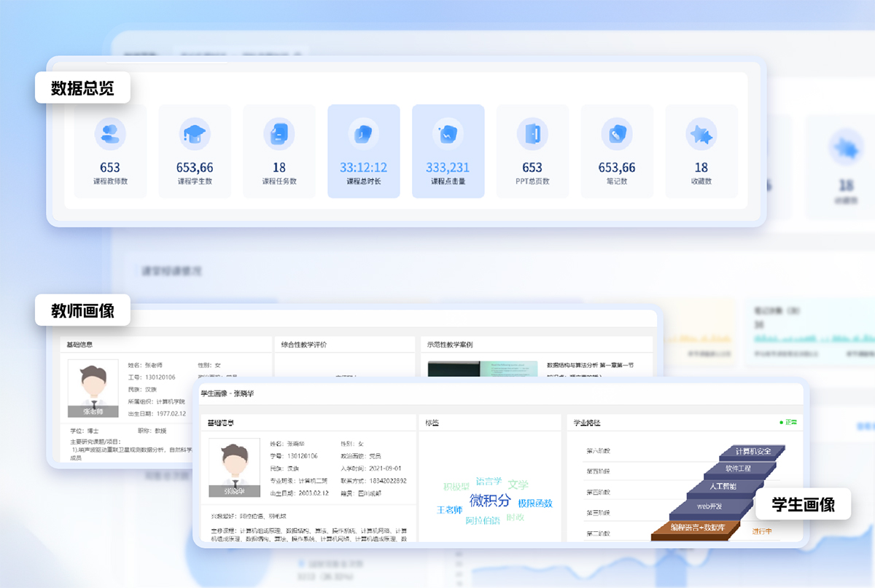Click the 18 value above 课程任务数
Viewport: 875px width, 588px height.
279,168
